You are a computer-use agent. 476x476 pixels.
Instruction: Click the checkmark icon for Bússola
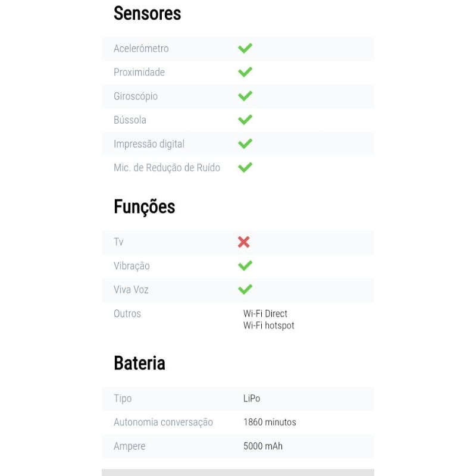click(245, 120)
